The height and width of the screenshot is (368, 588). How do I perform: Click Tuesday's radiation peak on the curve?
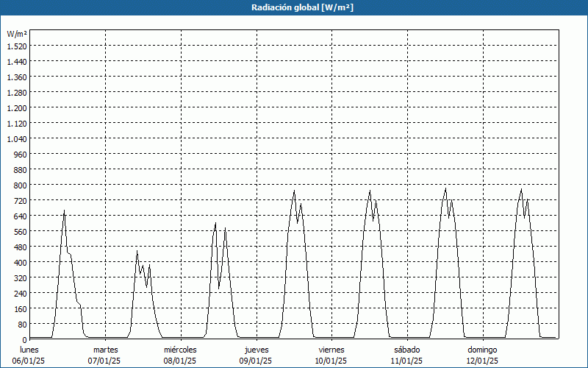pyautogui.click(x=137, y=251)
